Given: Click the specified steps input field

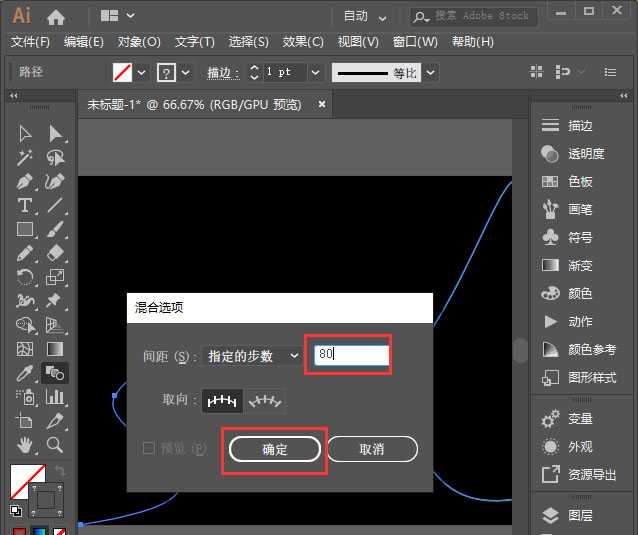Looking at the screenshot, I should (350, 354).
